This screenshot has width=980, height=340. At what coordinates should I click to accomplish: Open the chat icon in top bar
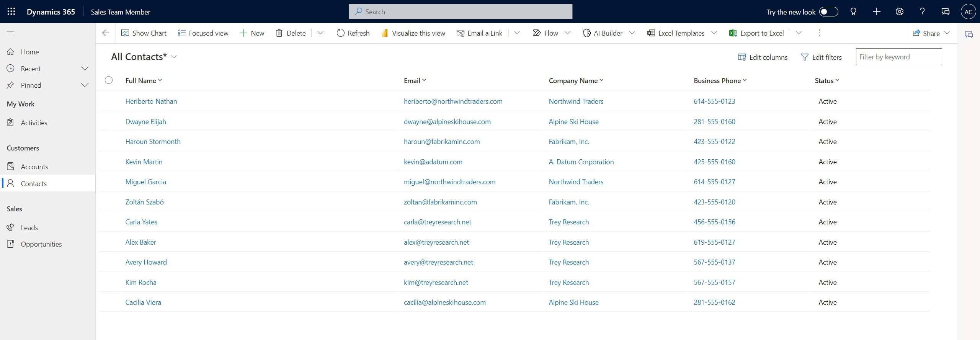945,11
